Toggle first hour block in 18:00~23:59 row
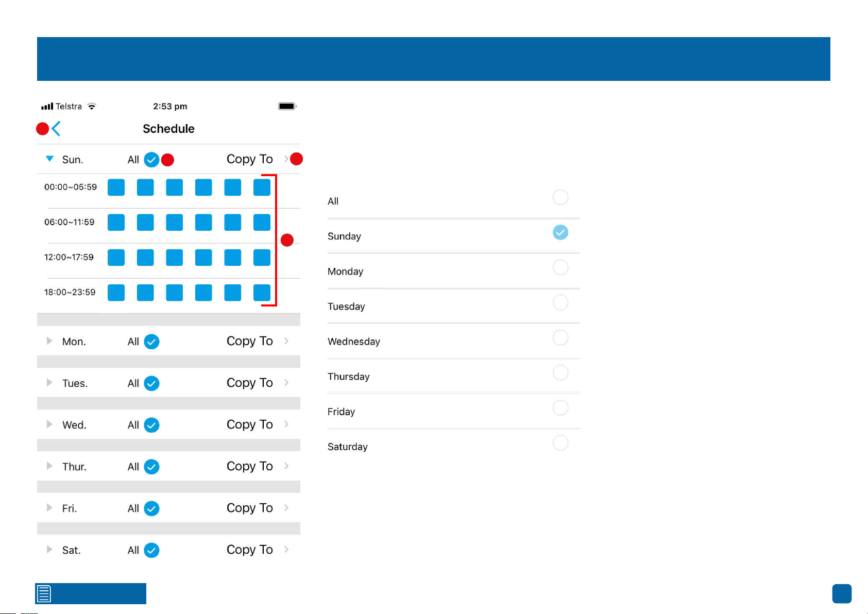868x614 pixels. 116,293
